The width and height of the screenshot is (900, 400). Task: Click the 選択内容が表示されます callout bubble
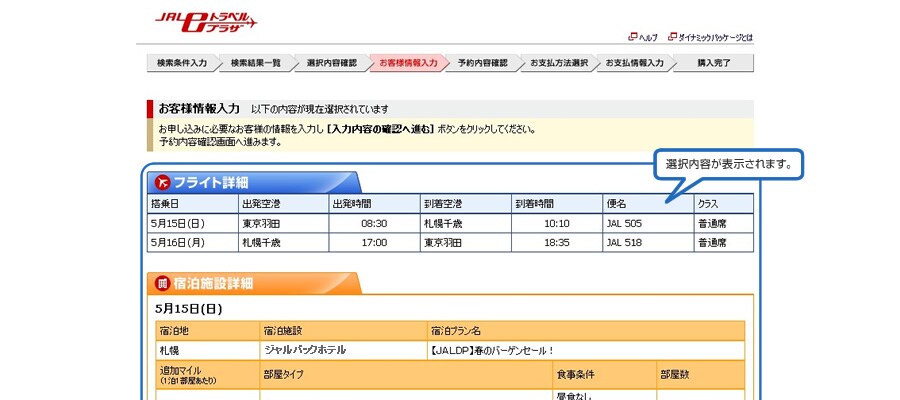pos(728,164)
